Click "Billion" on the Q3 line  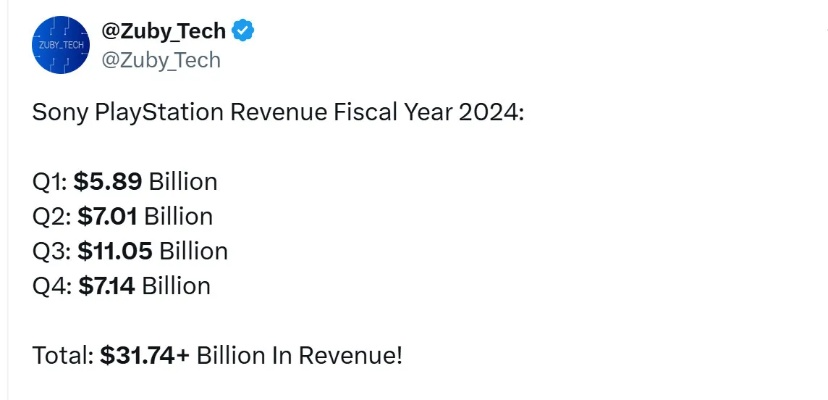194,251
